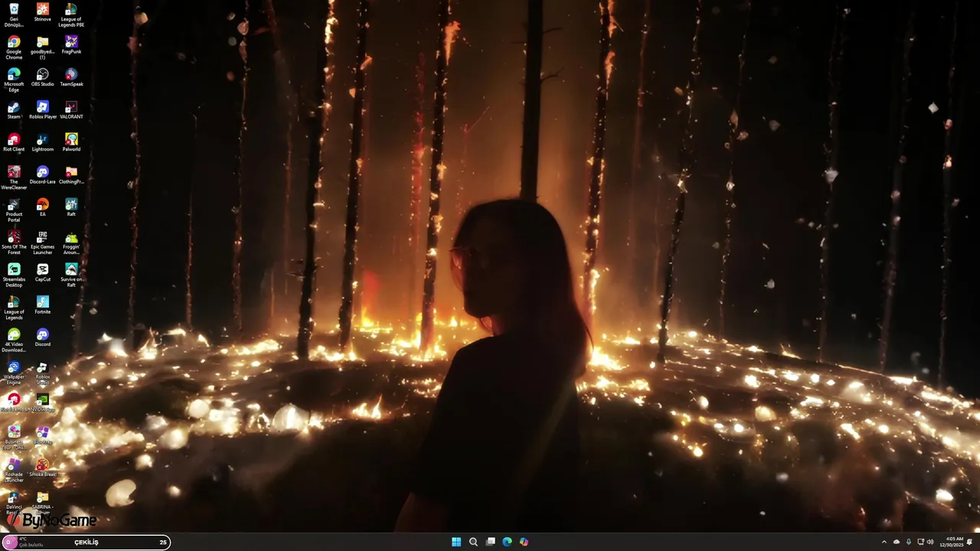Select the Business Tour game icon

click(x=14, y=438)
